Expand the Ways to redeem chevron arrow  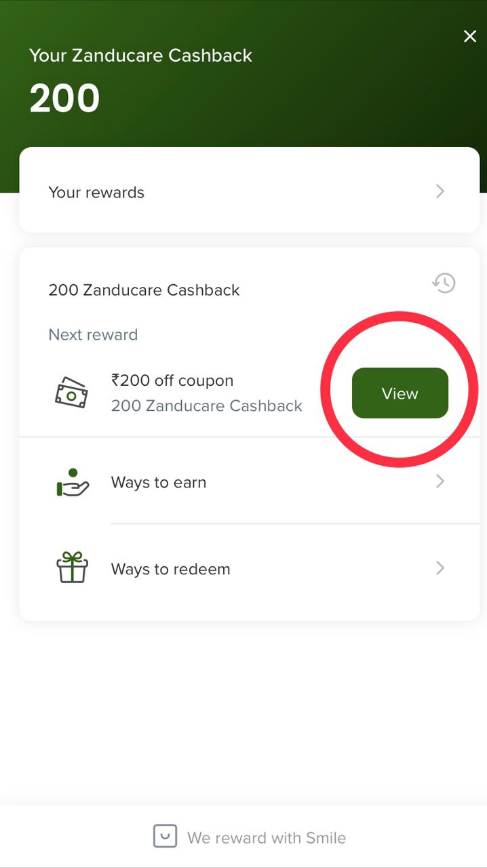click(x=440, y=568)
